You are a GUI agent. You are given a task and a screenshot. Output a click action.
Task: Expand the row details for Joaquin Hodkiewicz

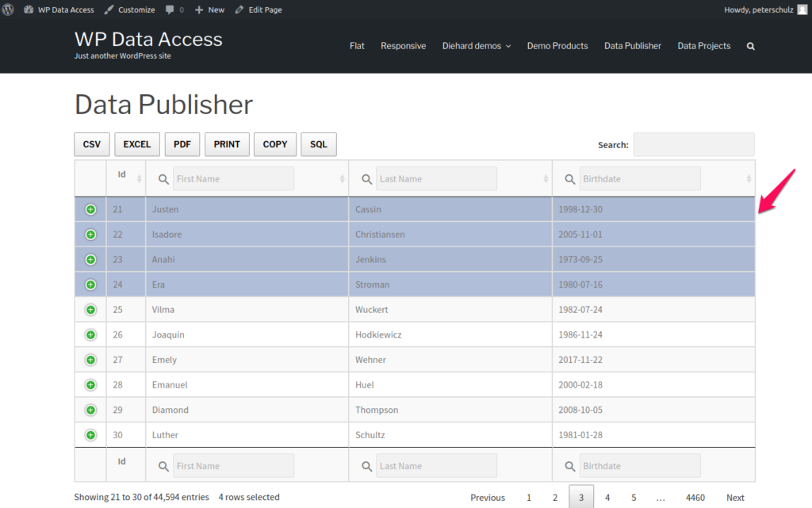click(90, 334)
